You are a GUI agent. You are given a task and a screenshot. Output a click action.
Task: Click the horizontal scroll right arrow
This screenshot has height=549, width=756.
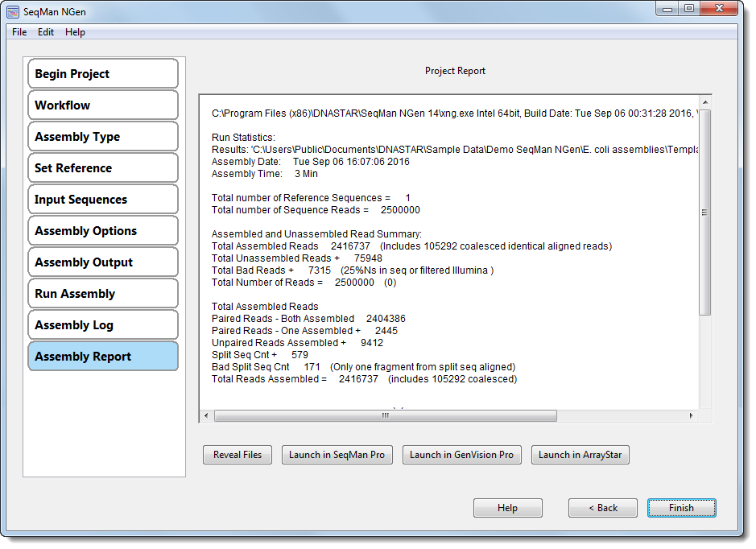[x=692, y=415]
